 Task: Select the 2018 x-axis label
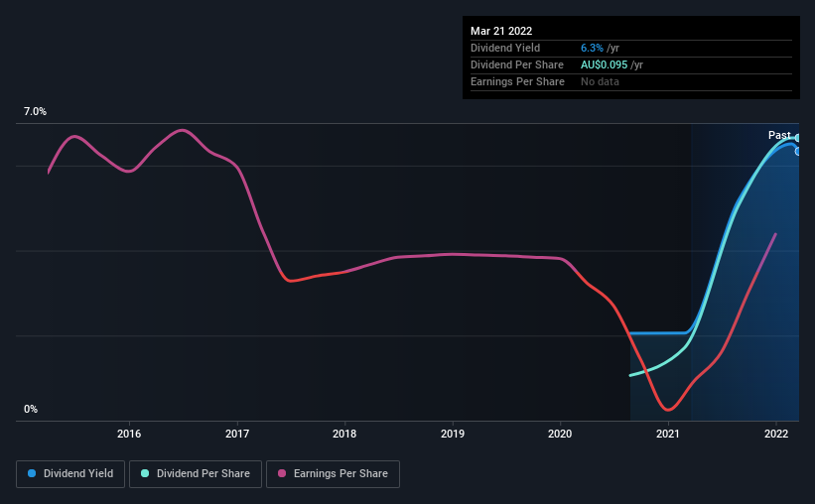[x=344, y=434]
